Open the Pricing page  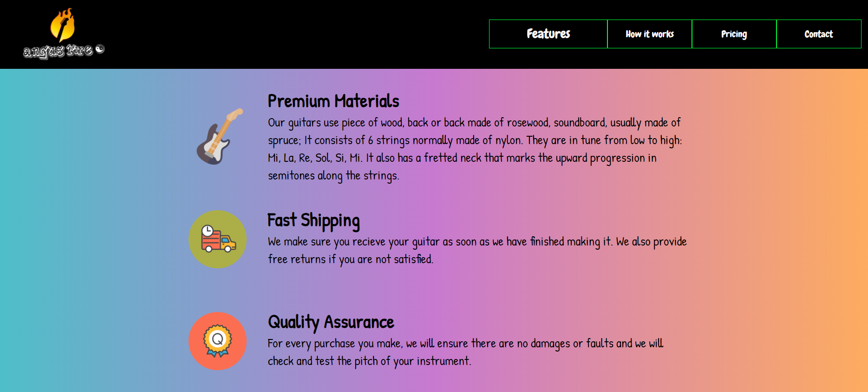coord(734,33)
